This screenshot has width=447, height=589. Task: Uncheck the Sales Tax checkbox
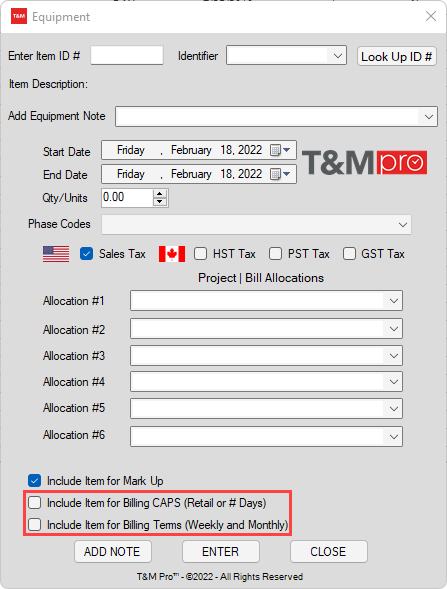tap(86, 254)
